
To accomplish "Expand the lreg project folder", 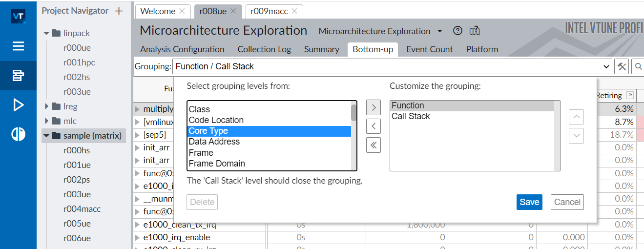I will pyautogui.click(x=47, y=106).
